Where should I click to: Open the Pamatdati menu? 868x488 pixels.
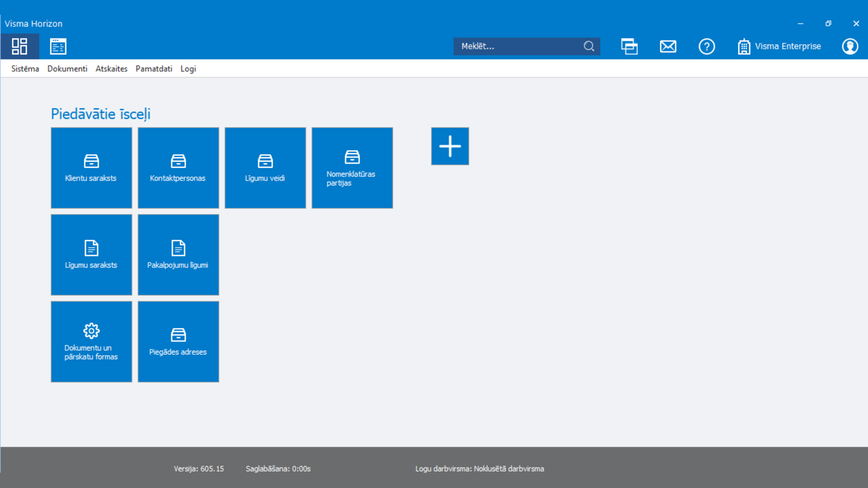click(154, 69)
